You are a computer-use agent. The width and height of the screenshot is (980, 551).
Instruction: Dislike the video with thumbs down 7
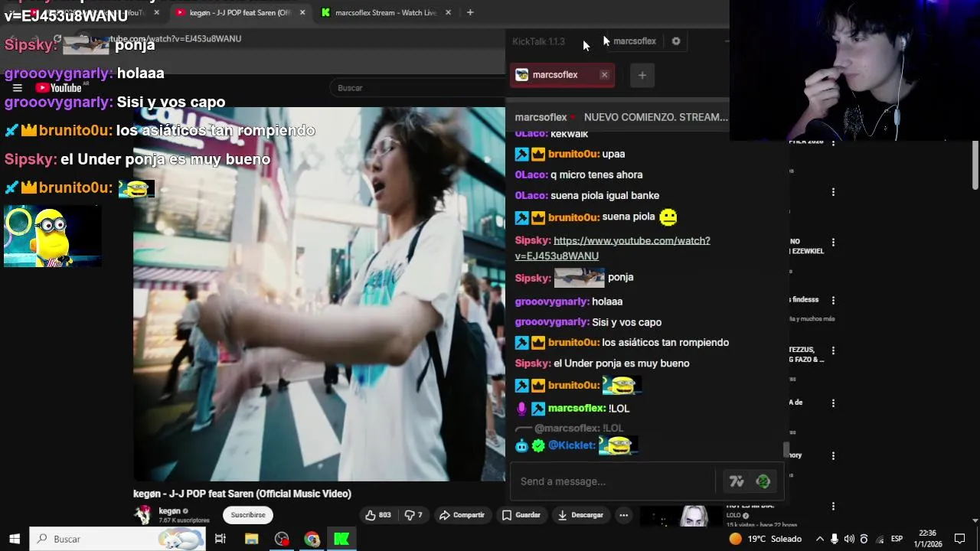tap(413, 515)
